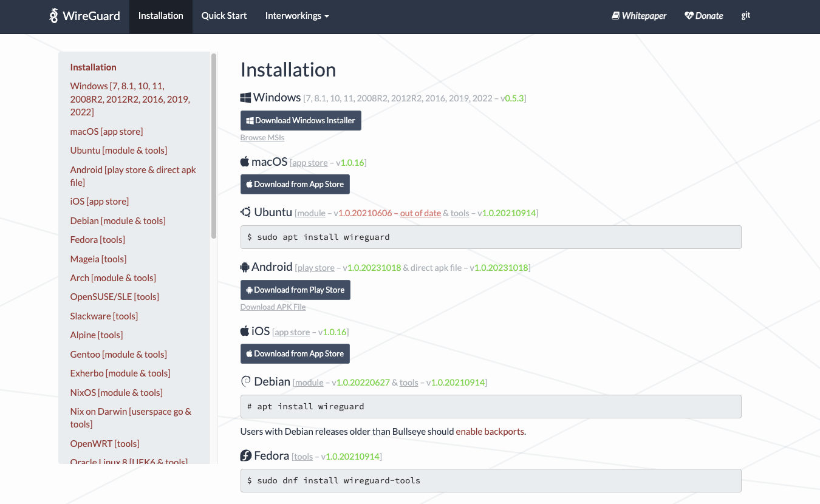Open the Android play store heading link
Viewport: 820px width, 504px height.
point(316,268)
